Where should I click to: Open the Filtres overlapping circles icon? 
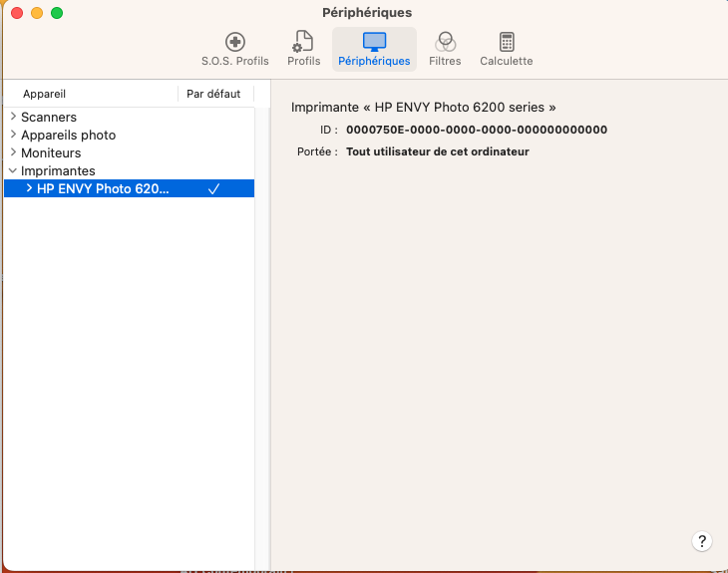point(445,42)
